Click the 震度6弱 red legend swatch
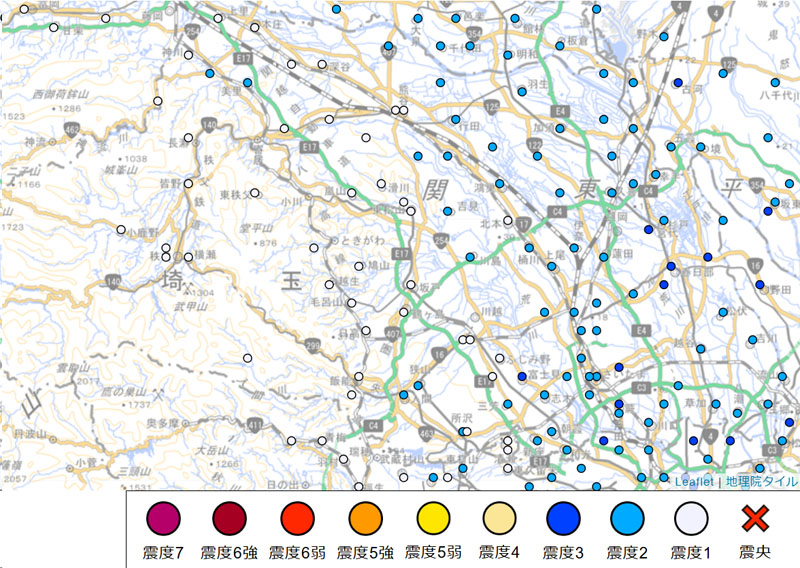800x568 pixels. point(297,518)
